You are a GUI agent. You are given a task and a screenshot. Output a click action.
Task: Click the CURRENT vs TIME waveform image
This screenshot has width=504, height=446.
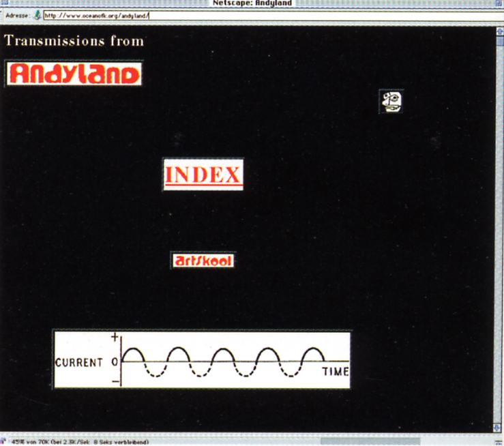[202, 359]
